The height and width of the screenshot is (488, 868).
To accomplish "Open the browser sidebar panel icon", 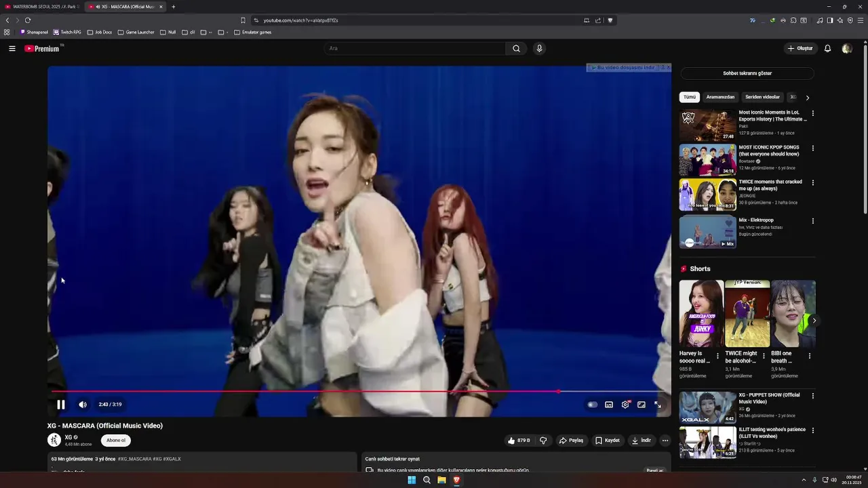I will (830, 20).
